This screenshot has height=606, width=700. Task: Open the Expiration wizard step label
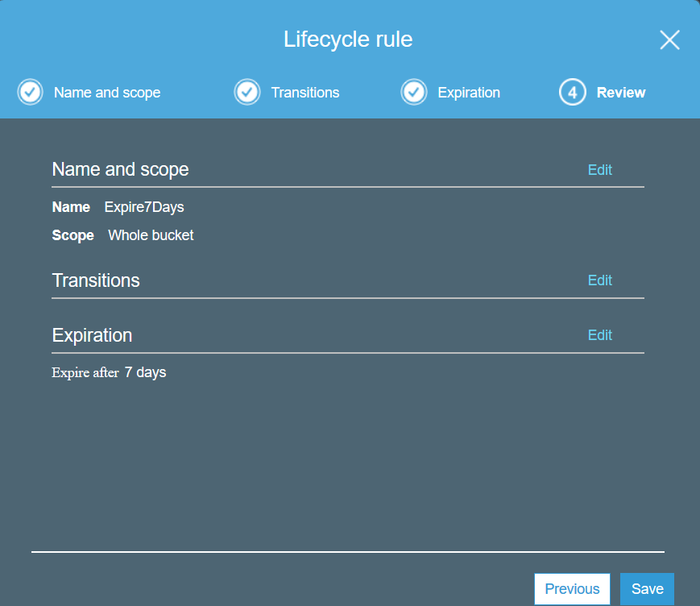click(468, 93)
